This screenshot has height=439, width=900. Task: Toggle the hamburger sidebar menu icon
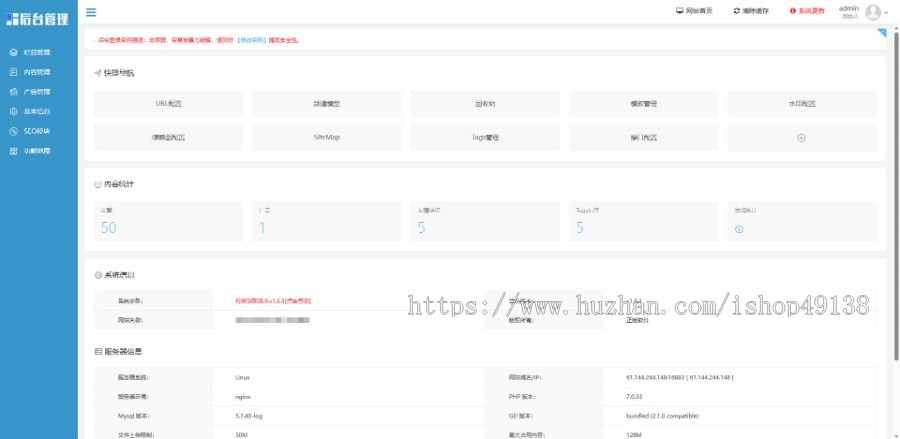pyautogui.click(x=91, y=12)
